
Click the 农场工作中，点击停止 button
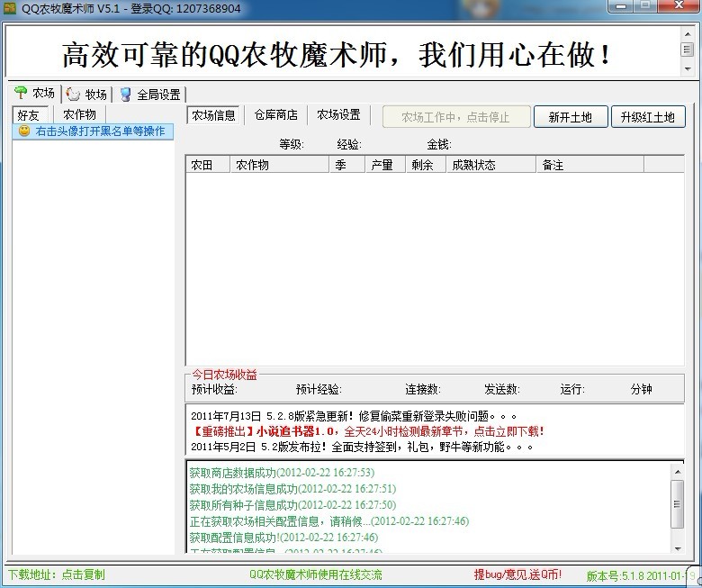pos(455,117)
